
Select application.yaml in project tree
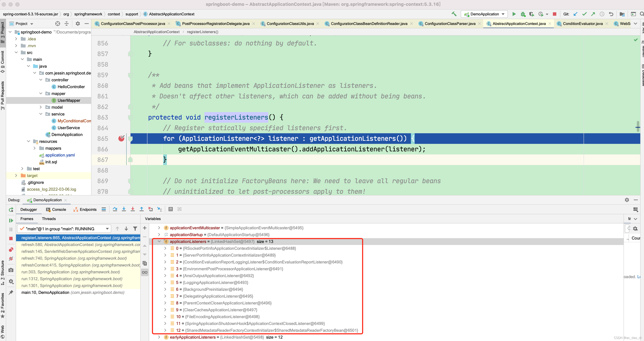60,155
